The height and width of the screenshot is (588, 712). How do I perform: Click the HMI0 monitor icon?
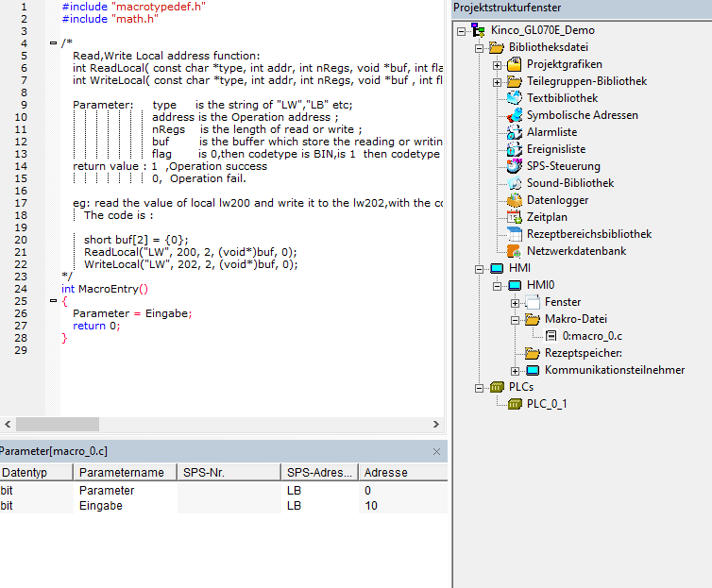[515, 285]
